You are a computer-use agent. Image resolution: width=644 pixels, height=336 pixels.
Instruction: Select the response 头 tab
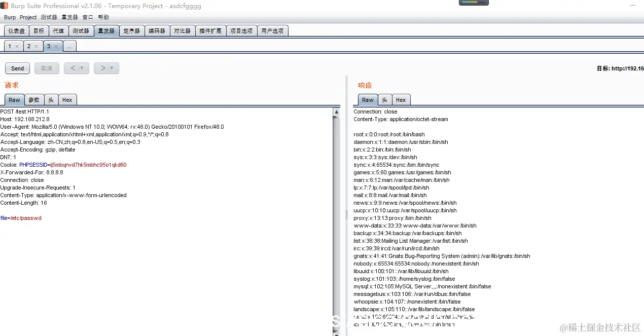(384, 100)
